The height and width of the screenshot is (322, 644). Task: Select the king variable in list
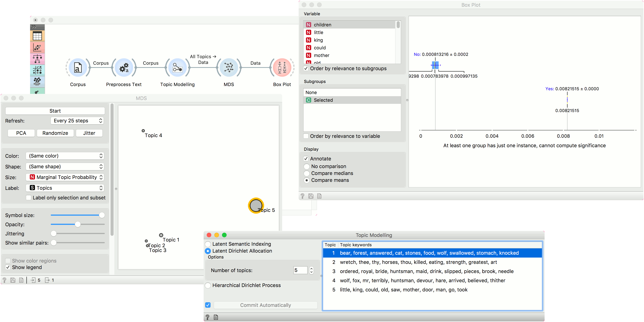318,40
